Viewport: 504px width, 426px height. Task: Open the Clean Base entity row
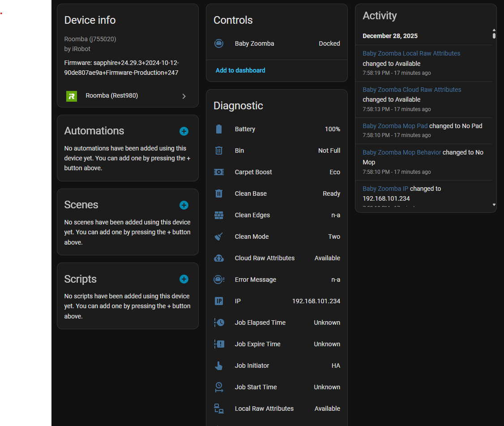(x=277, y=194)
